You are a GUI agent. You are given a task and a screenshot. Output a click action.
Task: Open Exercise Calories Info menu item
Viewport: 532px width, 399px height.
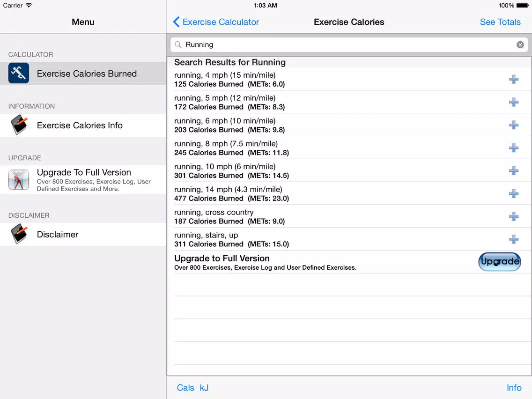(83, 125)
